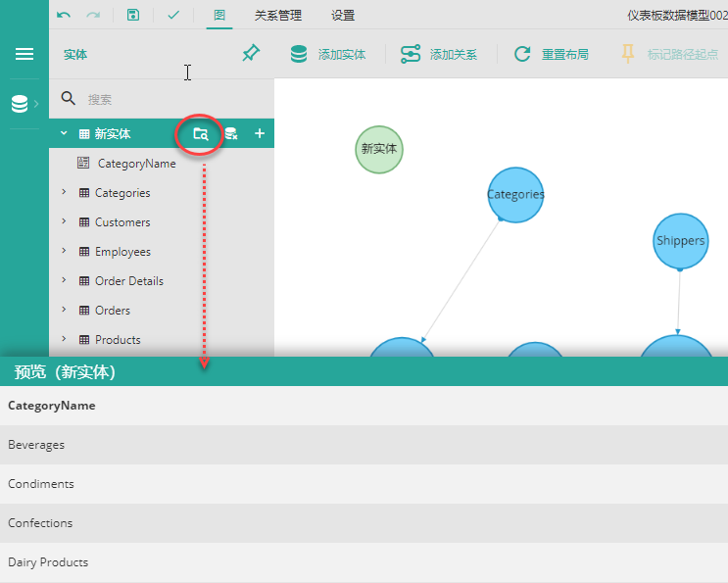The width and height of the screenshot is (728, 583).
Task: Expand the Categories entity node
Action: (64, 193)
